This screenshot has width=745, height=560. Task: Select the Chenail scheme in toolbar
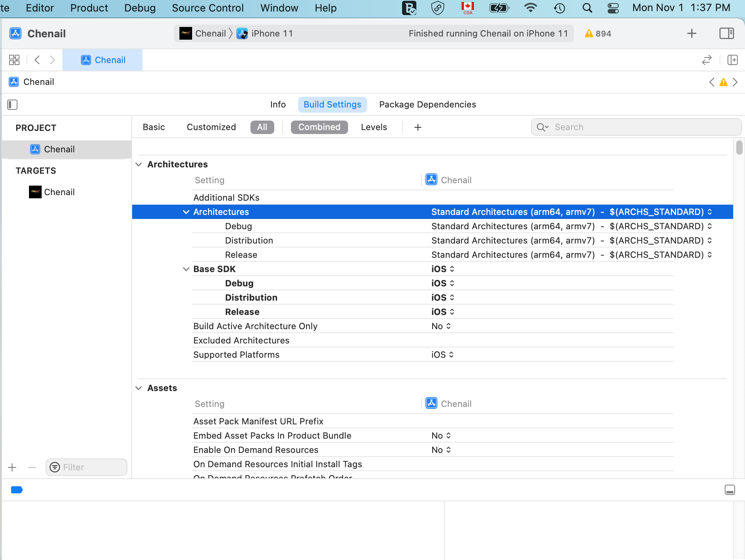203,33
